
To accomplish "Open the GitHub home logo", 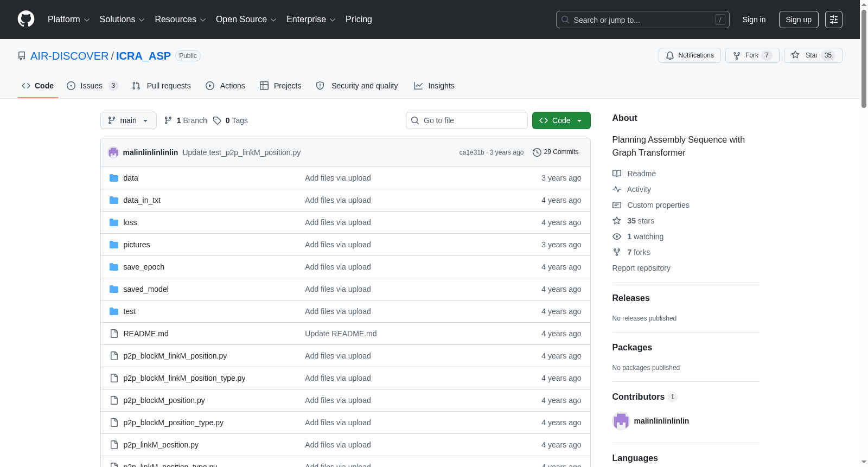I will (x=26, y=19).
